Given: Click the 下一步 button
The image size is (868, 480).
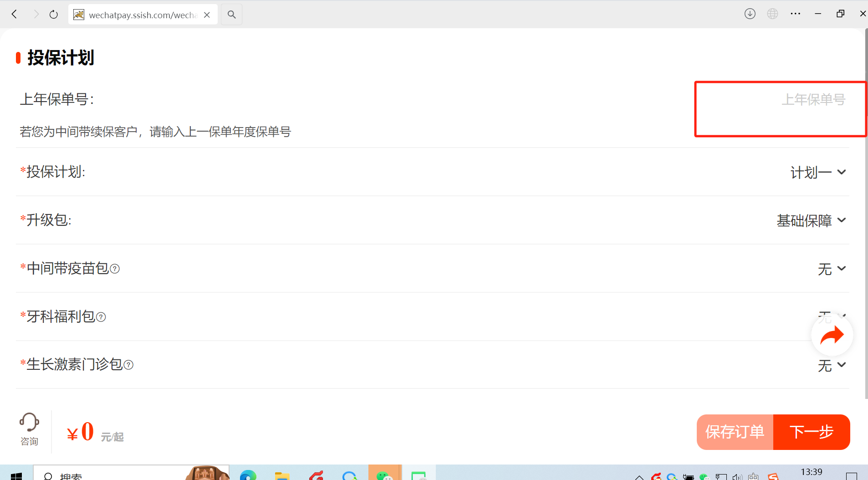Looking at the screenshot, I should pyautogui.click(x=812, y=432).
